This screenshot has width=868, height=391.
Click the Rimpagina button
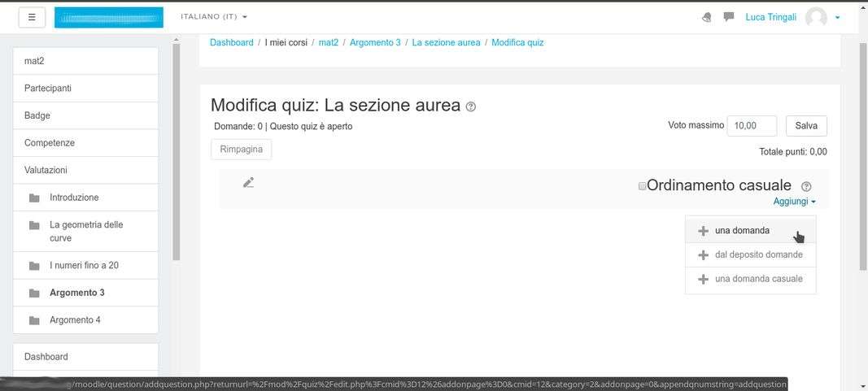click(242, 150)
